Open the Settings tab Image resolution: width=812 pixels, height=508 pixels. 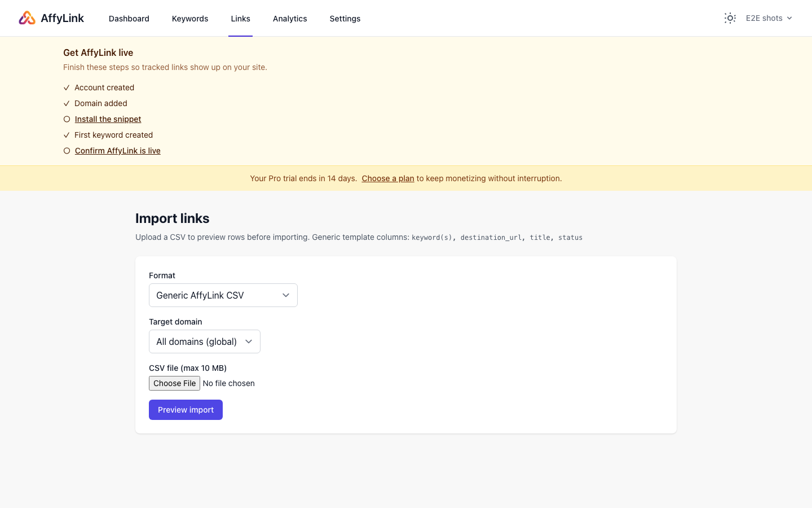[345, 19]
